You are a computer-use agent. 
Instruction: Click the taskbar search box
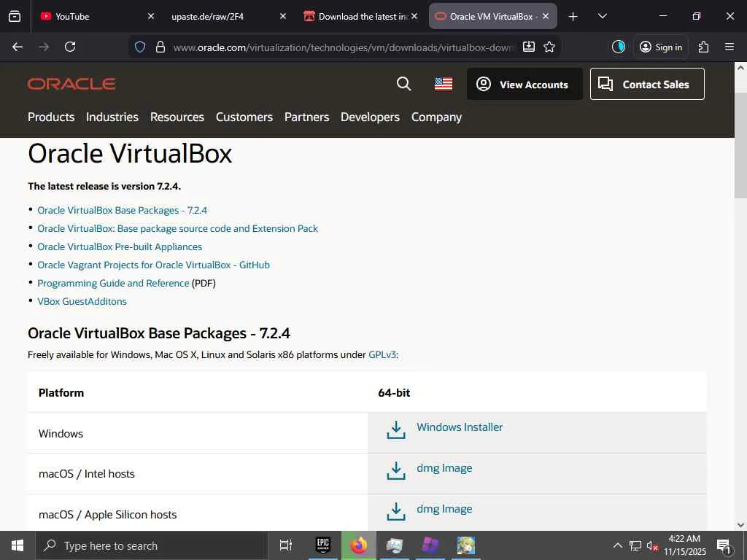(152, 545)
